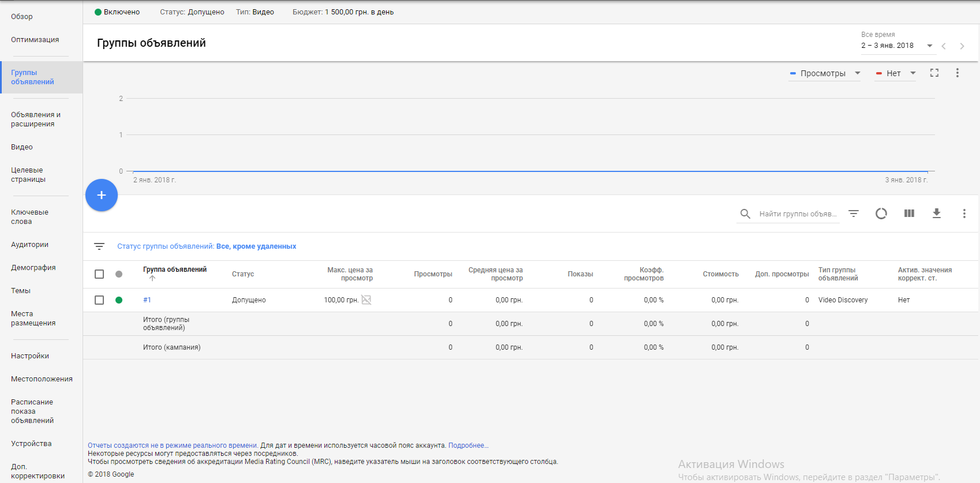Click the Подробнее… link in the footer
This screenshot has width=980, height=483.
[469, 445]
